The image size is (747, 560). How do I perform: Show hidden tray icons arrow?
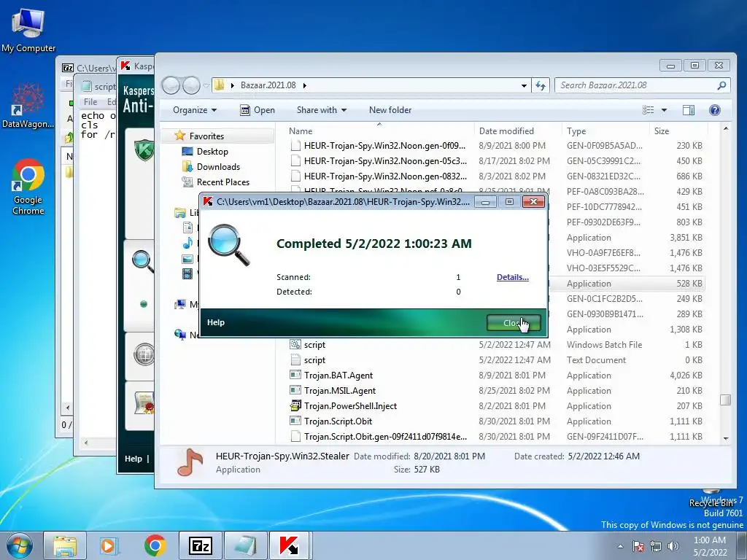click(x=620, y=546)
